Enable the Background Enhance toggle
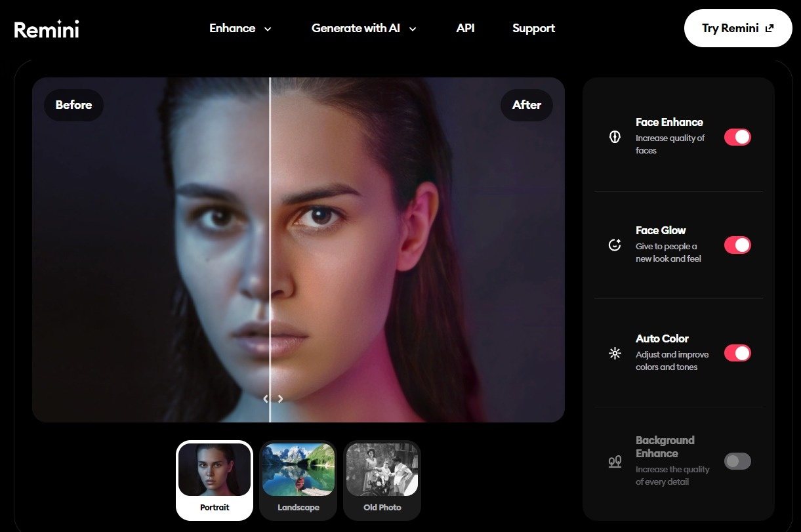 tap(737, 461)
